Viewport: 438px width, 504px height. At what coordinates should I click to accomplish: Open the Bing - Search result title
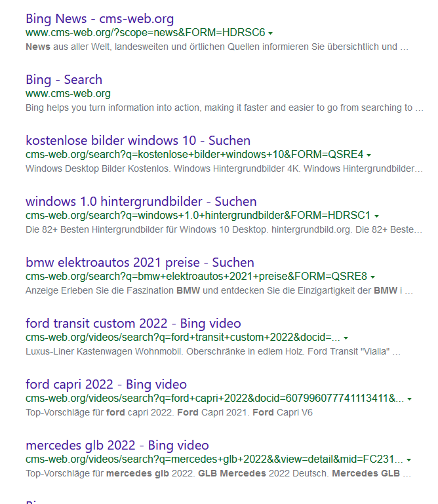click(x=64, y=79)
